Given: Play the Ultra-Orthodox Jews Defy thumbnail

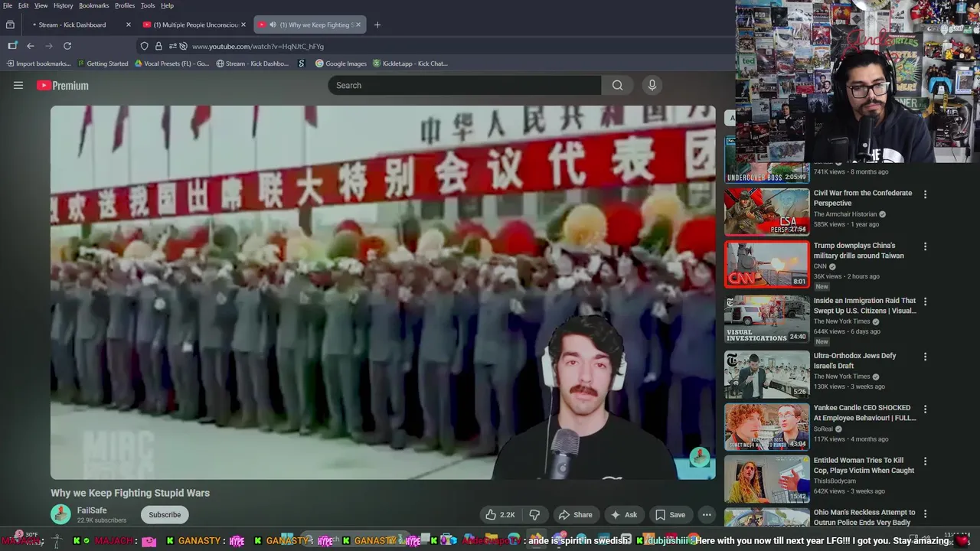Looking at the screenshot, I should (x=766, y=374).
